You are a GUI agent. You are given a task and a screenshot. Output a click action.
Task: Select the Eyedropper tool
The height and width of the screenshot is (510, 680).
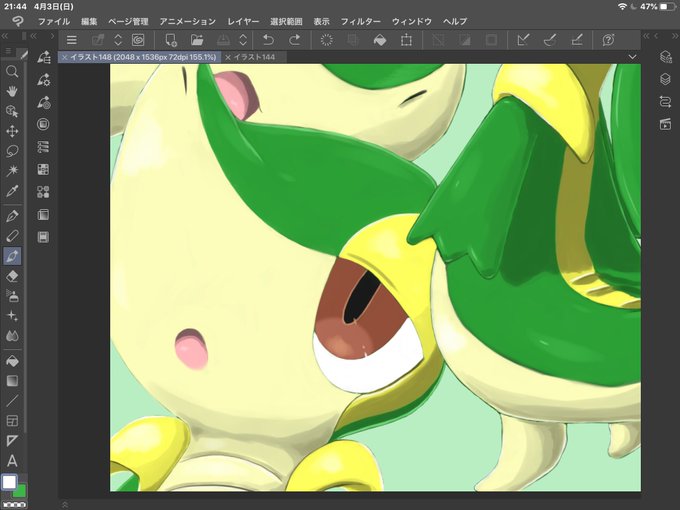[12, 191]
